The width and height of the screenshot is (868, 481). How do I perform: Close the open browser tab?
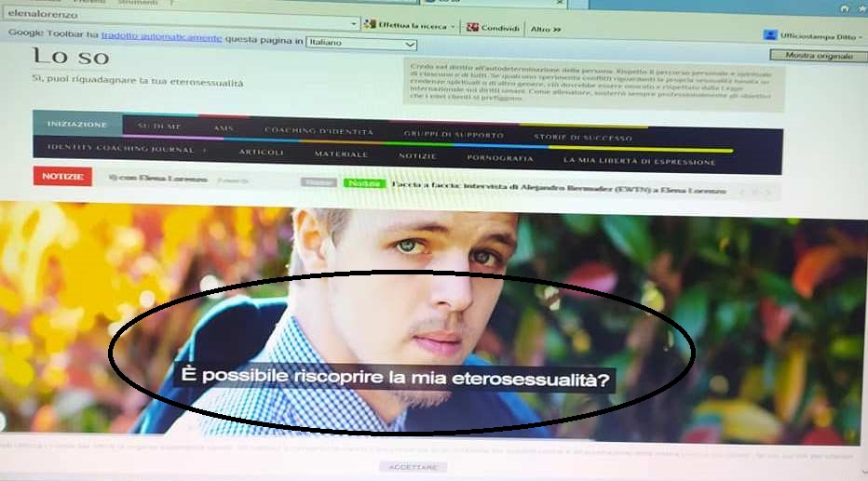coord(559,2)
